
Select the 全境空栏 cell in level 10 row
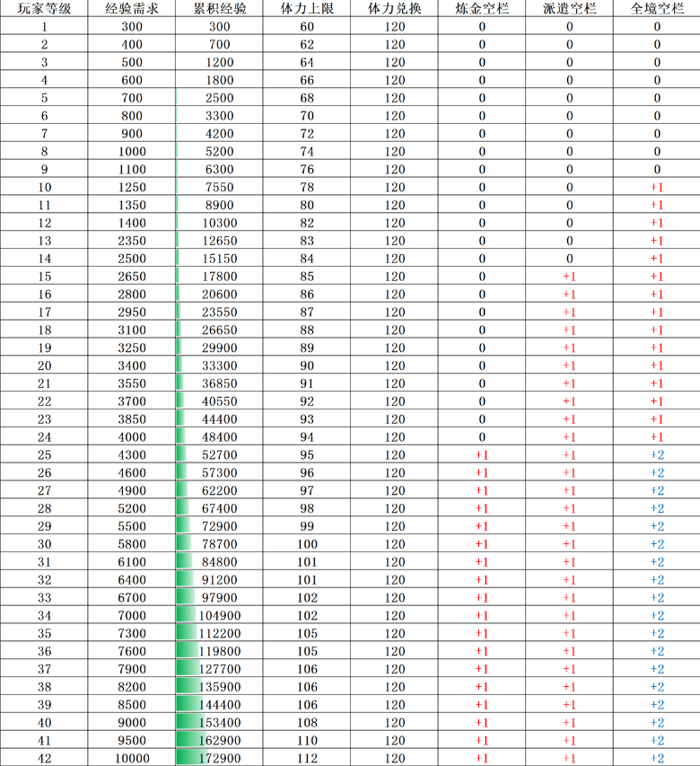click(x=657, y=187)
